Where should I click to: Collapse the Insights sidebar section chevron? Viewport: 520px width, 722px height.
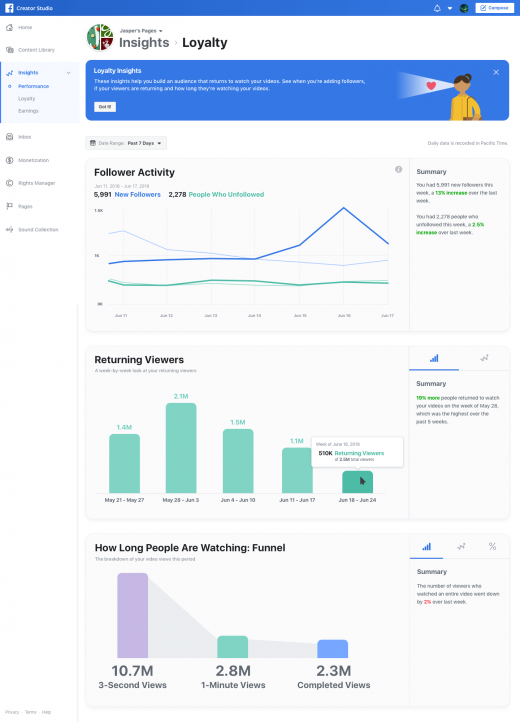[x=69, y=73]
